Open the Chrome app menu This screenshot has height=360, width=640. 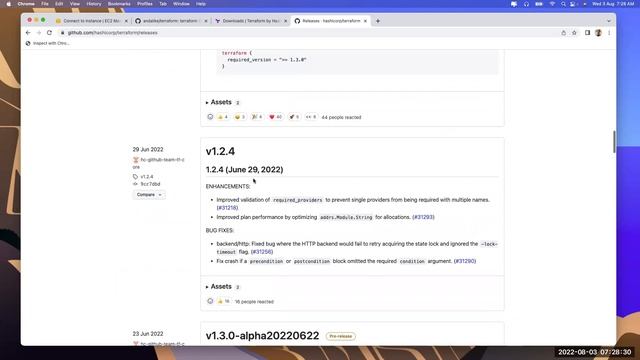click(x=26, y=4)
